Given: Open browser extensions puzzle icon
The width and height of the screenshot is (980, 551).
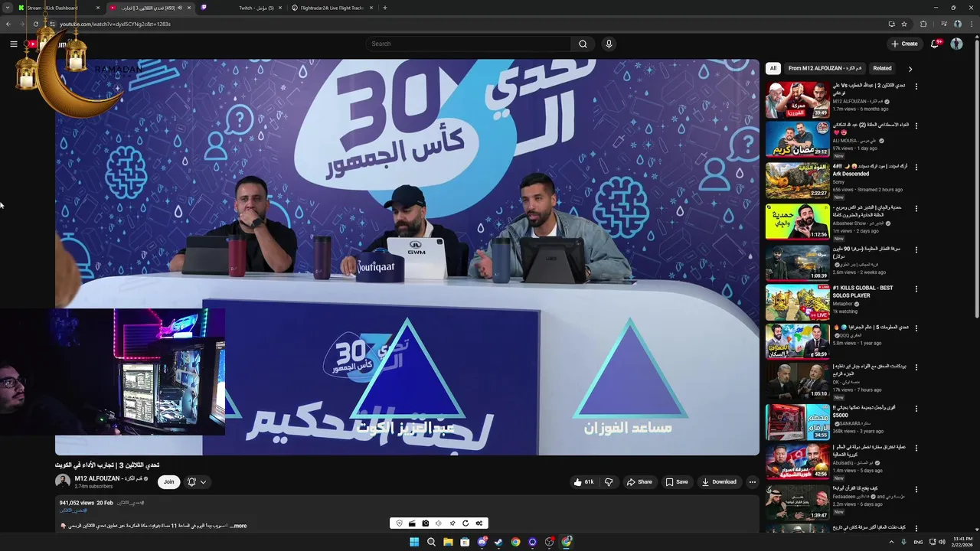Looking at the screenshot, I should (x=923, y=24).
